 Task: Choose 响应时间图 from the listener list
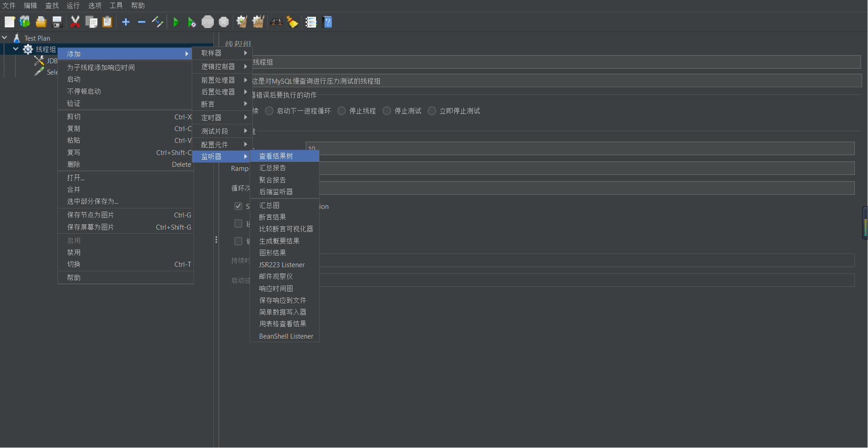click(x=285, y=288)
